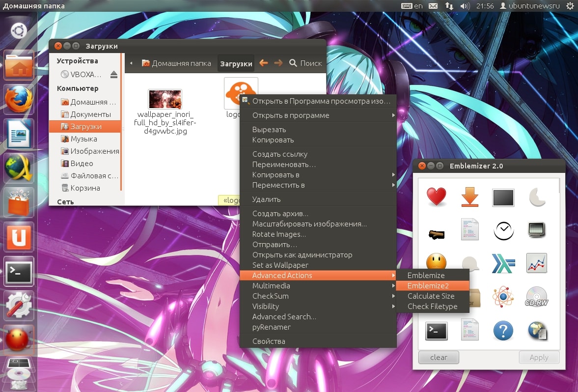Open the mail envelope indicator in top panel
The height and width of the screenshot is (392, 578).
(433, 6)
